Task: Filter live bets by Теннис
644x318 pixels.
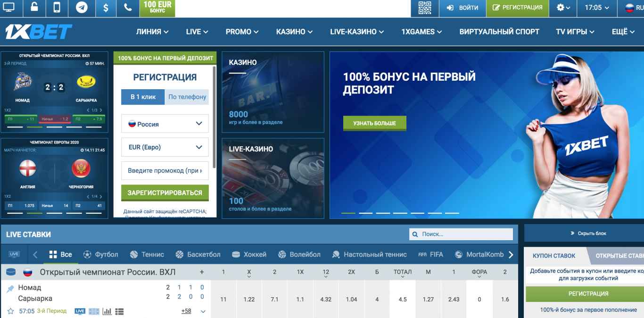Action: coord(147,254)
